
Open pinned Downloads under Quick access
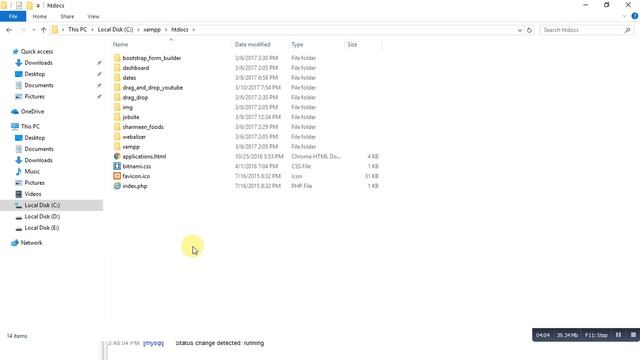[x=38, y=63]
